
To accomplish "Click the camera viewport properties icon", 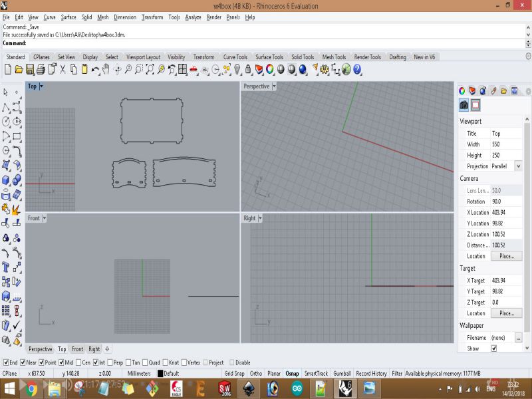I will 464,105.
